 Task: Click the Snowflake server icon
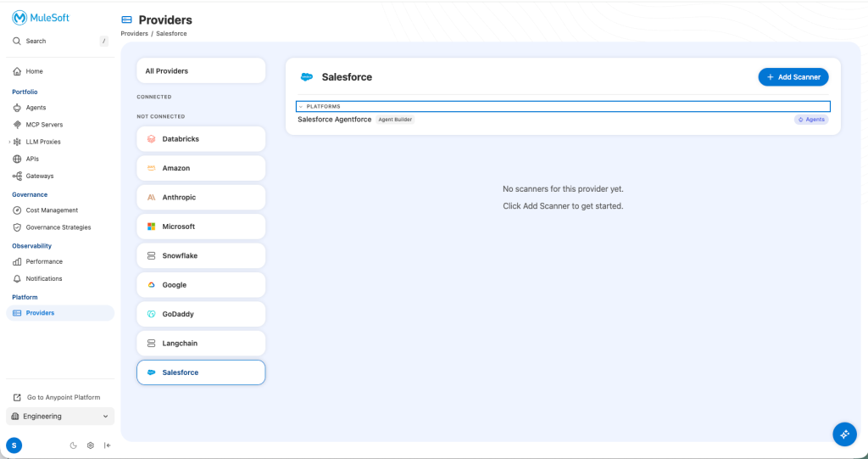point(151,256)
